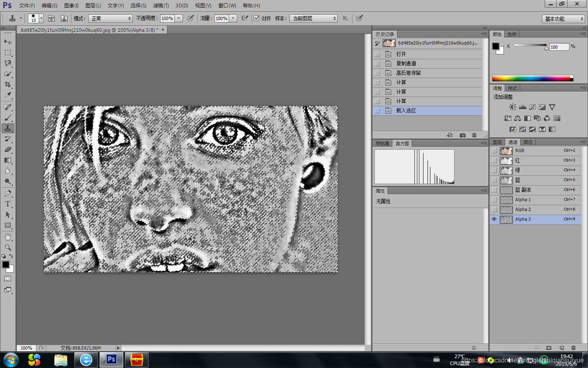Viewport: 588px width, 368px height.
Task: Open the 模式 blend mode dropdown
Action: tap(111, 18)
